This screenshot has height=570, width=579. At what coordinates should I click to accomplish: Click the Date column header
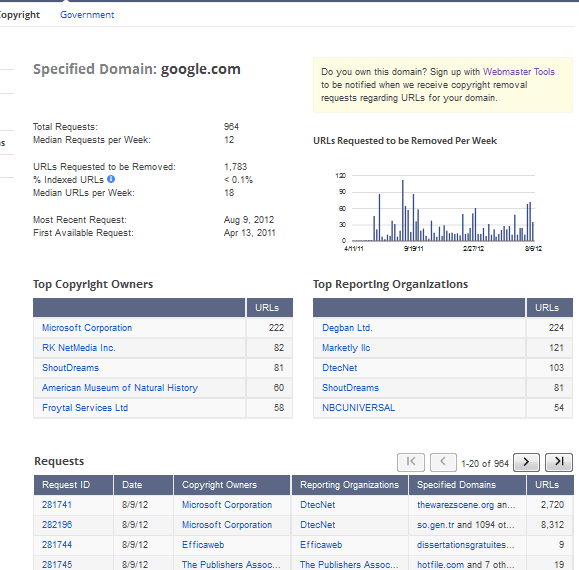tap(144, 485)
